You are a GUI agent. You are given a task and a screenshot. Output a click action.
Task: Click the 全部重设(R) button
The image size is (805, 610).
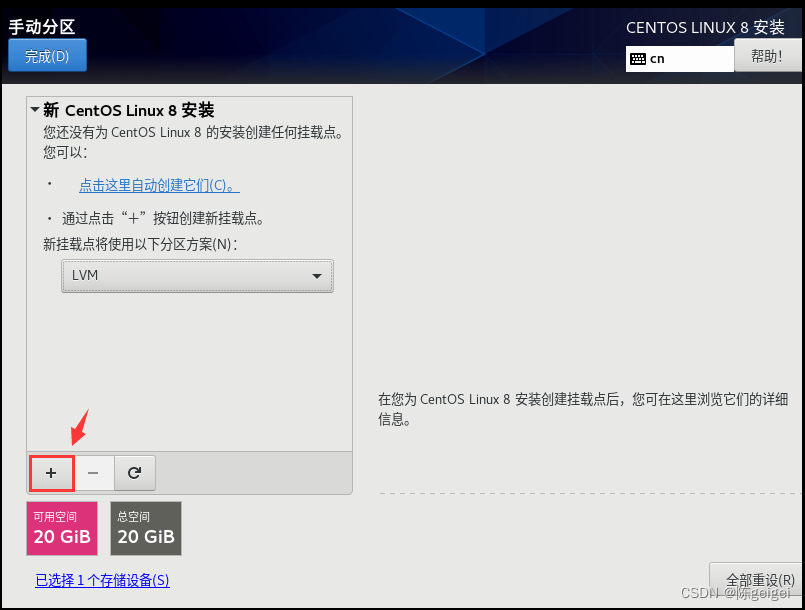(x=756, y=580)
